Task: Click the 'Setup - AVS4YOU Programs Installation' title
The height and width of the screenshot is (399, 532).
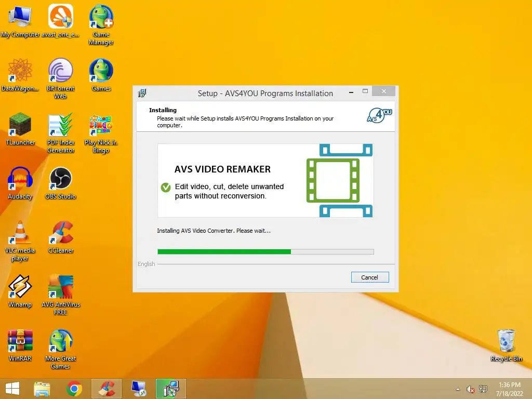Action: [265, 94]
